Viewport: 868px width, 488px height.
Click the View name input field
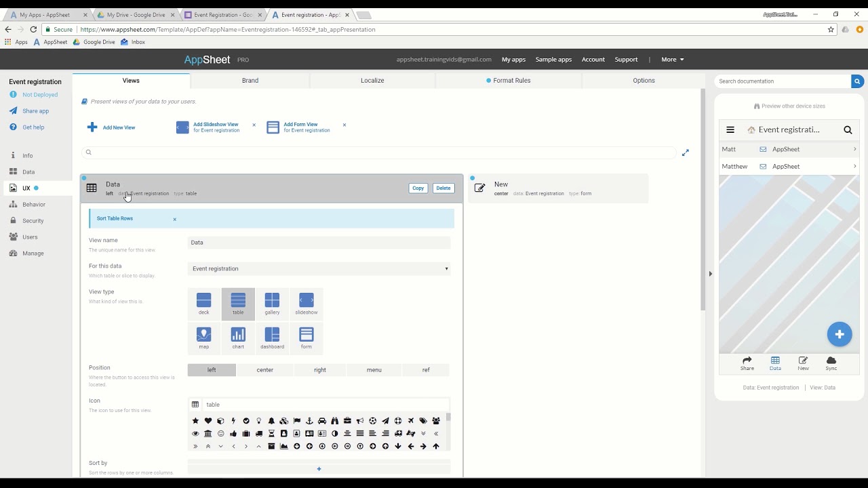pos(319,243)
